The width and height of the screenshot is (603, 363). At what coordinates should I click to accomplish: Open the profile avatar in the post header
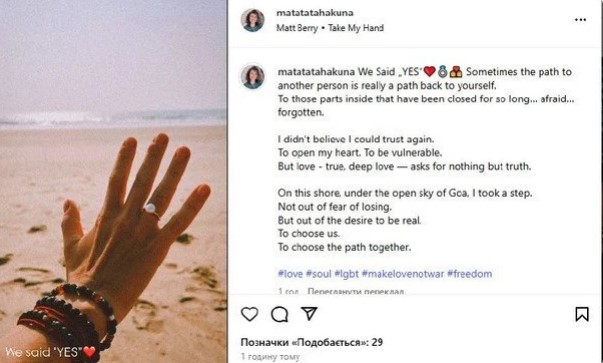coord(253,20)
